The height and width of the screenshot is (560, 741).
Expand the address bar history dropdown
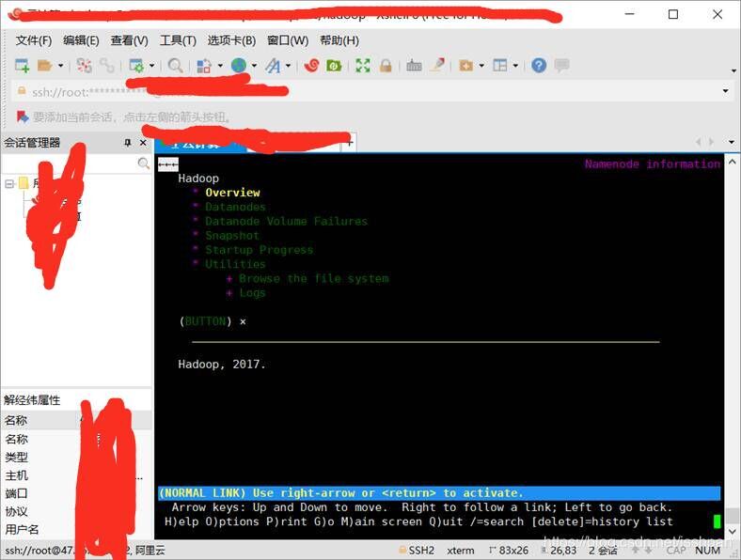[x=725, y=91]
